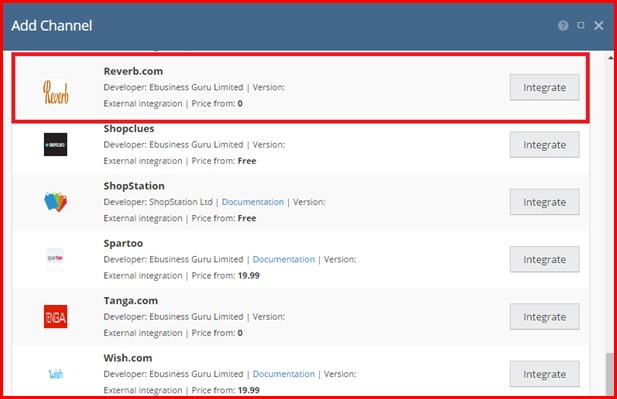617x399 pixels.
Task: Click the Wish logo icon
Action: [x=55, y=374]
